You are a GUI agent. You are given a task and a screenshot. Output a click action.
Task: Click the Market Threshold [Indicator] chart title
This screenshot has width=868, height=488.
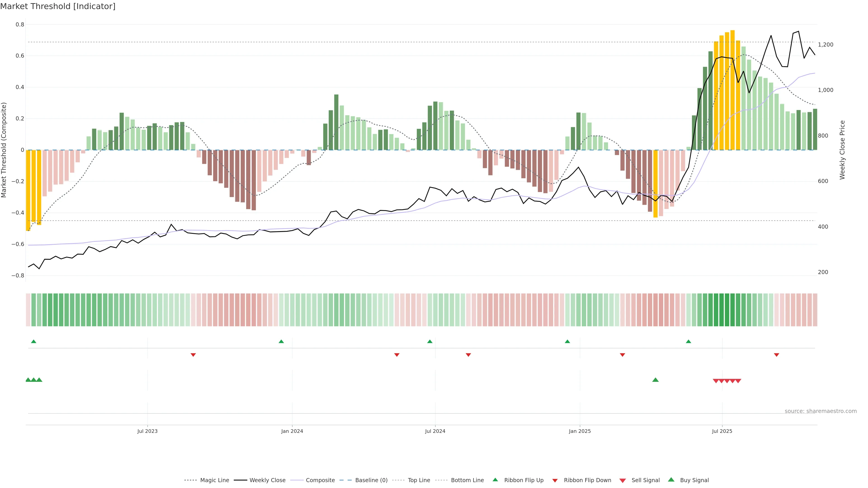pos(58,6)
